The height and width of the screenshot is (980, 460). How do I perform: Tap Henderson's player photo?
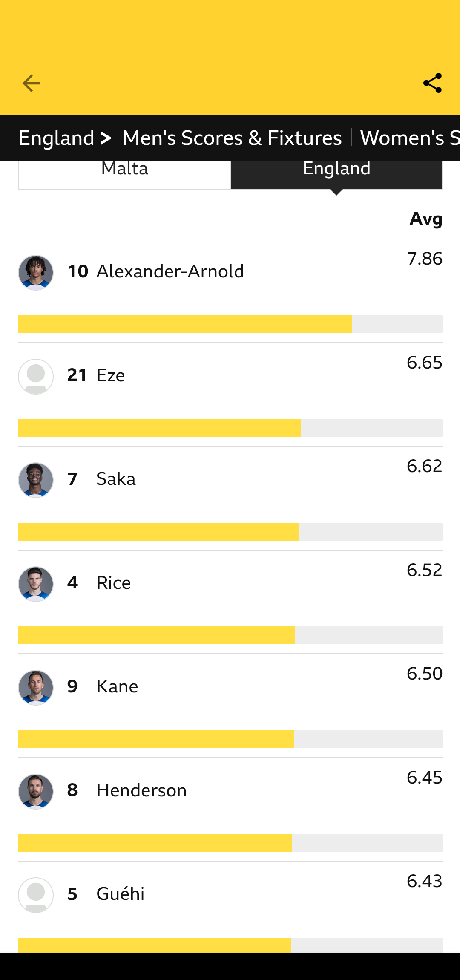pyautogui.click(x=36, y=792)
